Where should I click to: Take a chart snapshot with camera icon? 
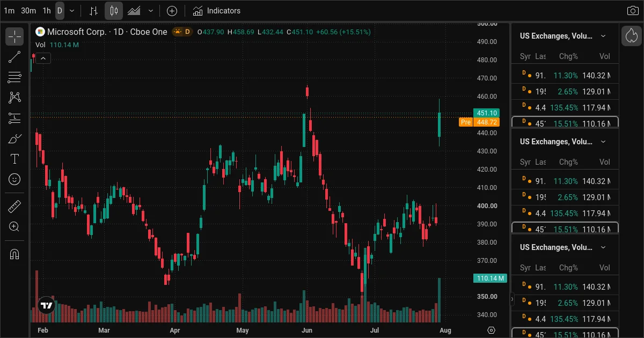coord(633,11)
